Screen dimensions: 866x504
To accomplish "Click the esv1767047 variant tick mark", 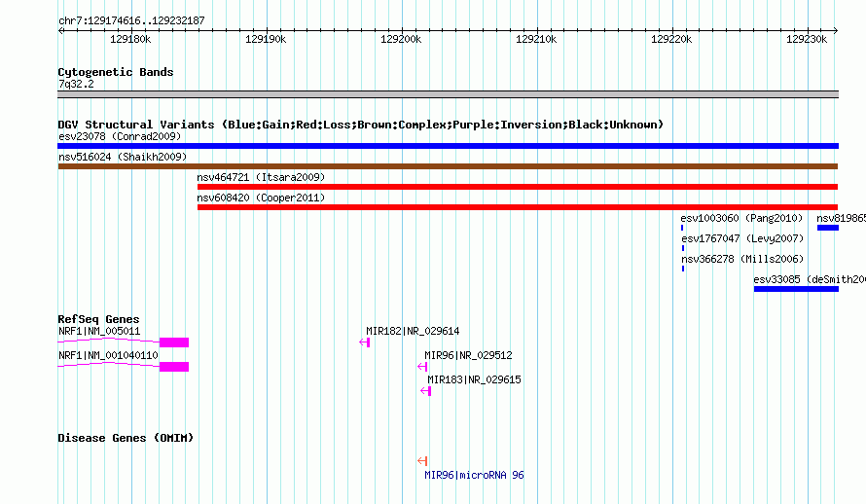I will click(x=683, y=248).
